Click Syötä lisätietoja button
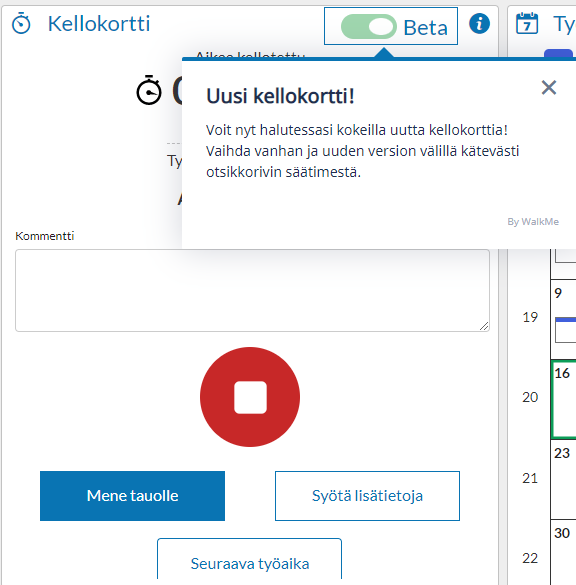 click(x=367, y=496)
